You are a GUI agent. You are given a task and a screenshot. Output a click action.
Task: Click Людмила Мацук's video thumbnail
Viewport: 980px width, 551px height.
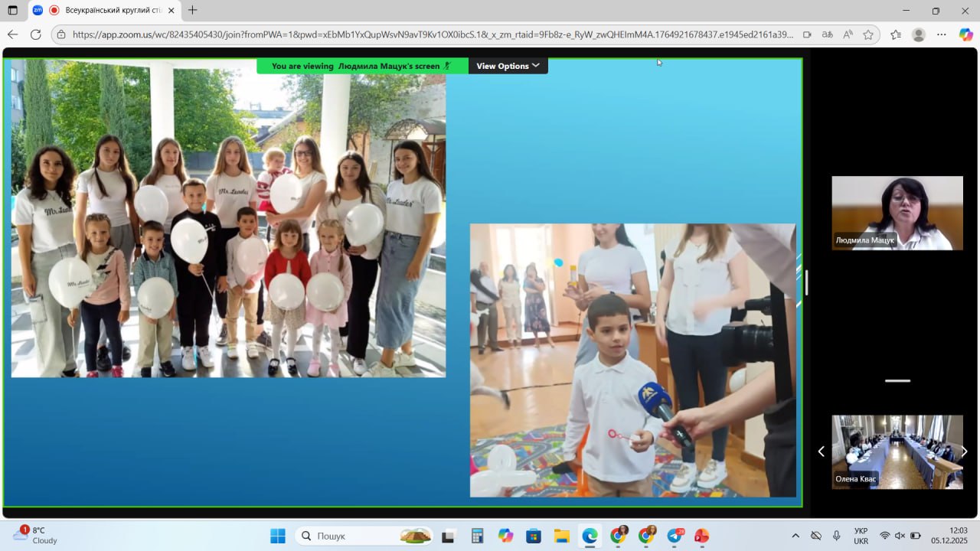pos(897,213)
